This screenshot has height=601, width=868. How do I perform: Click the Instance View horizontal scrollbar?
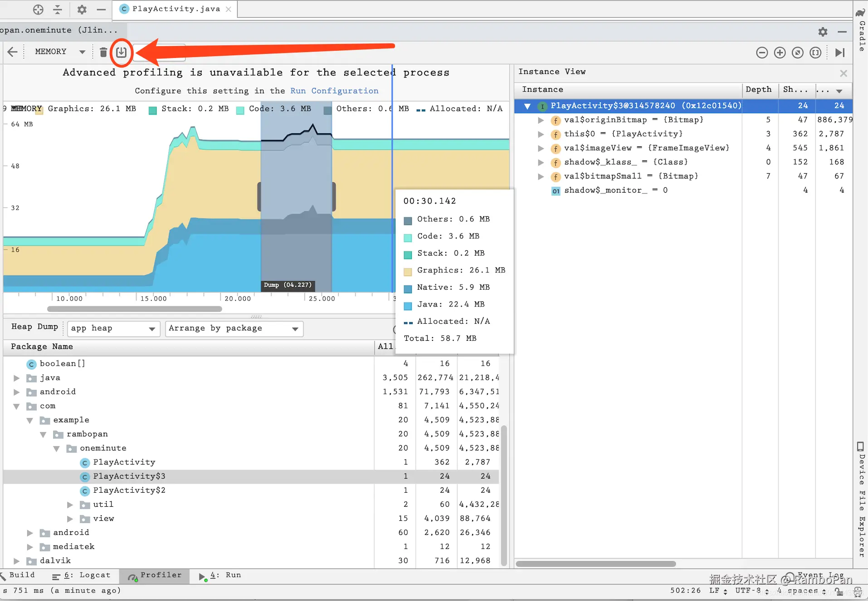(x=595, y=564)
